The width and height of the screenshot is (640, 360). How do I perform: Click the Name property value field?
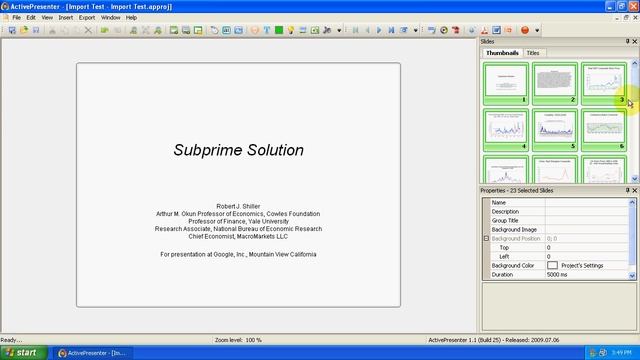point(587,202)
